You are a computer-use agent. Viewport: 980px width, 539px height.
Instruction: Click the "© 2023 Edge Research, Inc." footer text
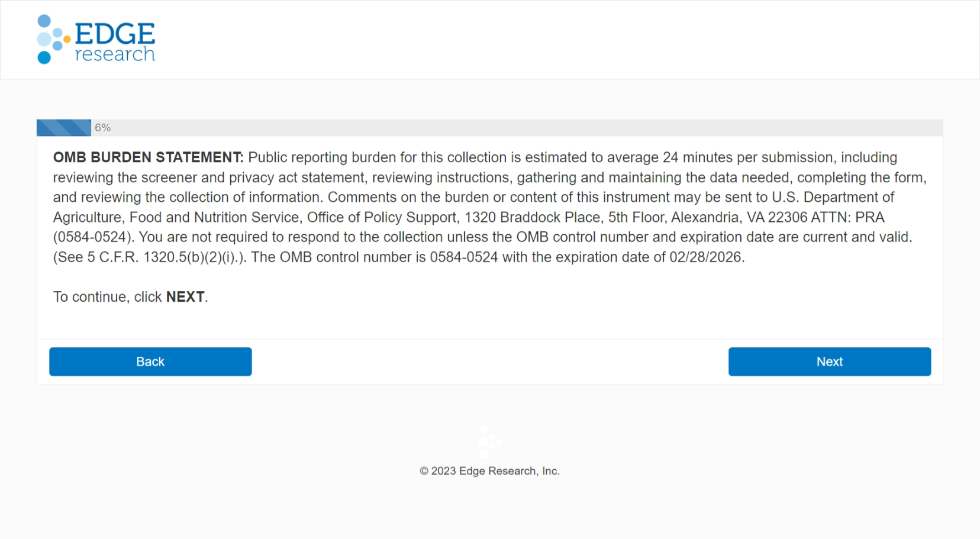point(489,471)
